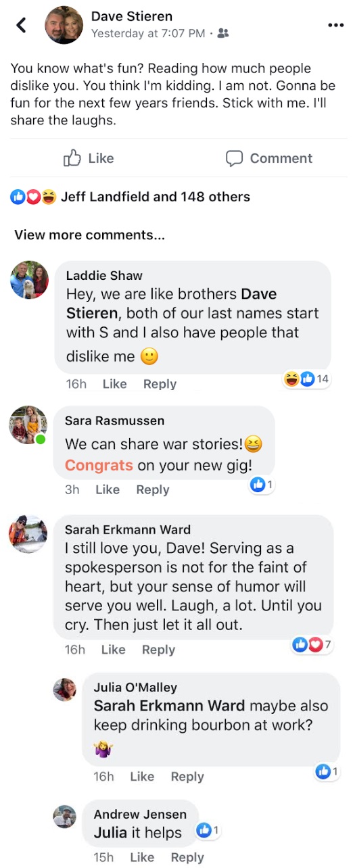Reply to Julia O'Malley's comment
This screenshot has width=353, height=868.
(x=187, y=776)
